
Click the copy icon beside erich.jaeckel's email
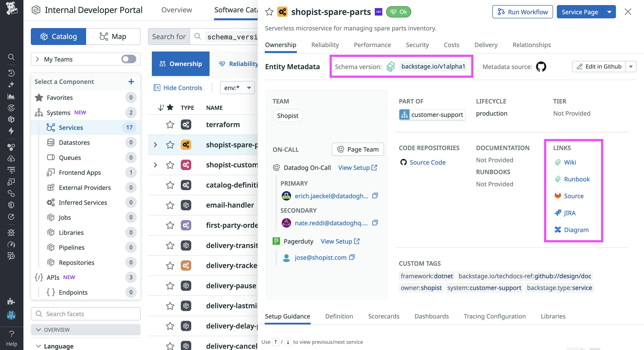375,196
